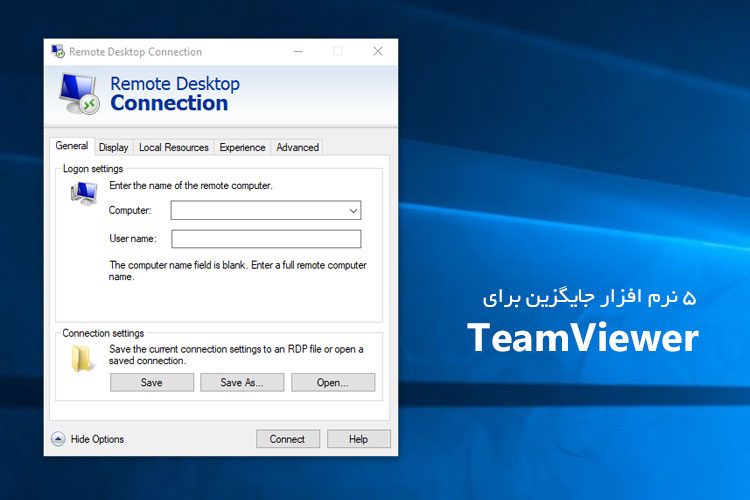
Task: Click the Remote Desktop Connection banner monitor icon
Action: click(79, 94)
